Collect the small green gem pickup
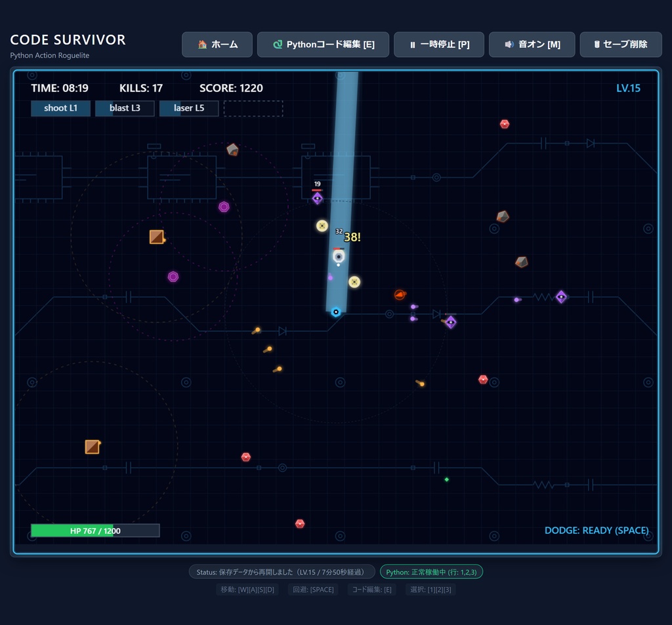 [446, 479]
